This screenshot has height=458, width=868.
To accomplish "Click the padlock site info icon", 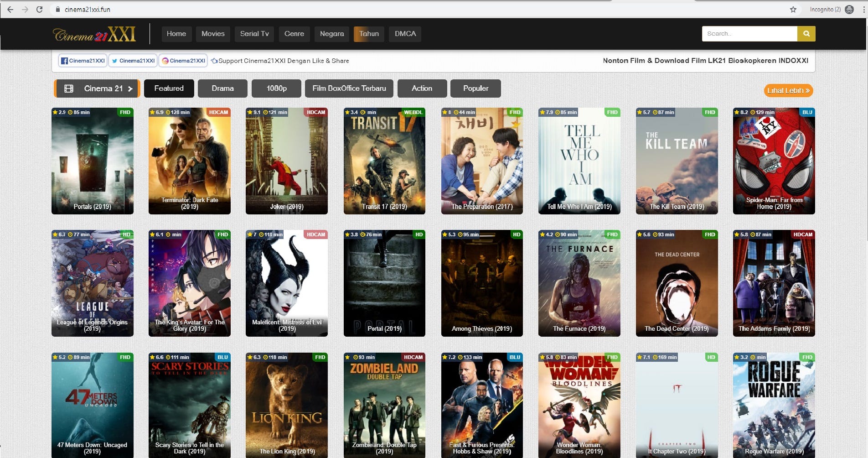I will [x=57, y=9].
